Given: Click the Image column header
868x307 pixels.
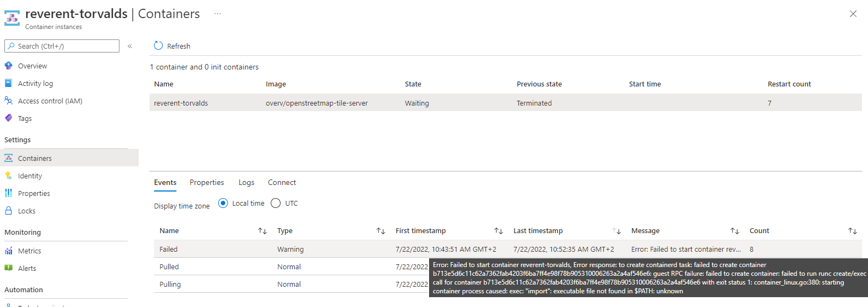Looking at the screenshot, I should coord(276,84).
